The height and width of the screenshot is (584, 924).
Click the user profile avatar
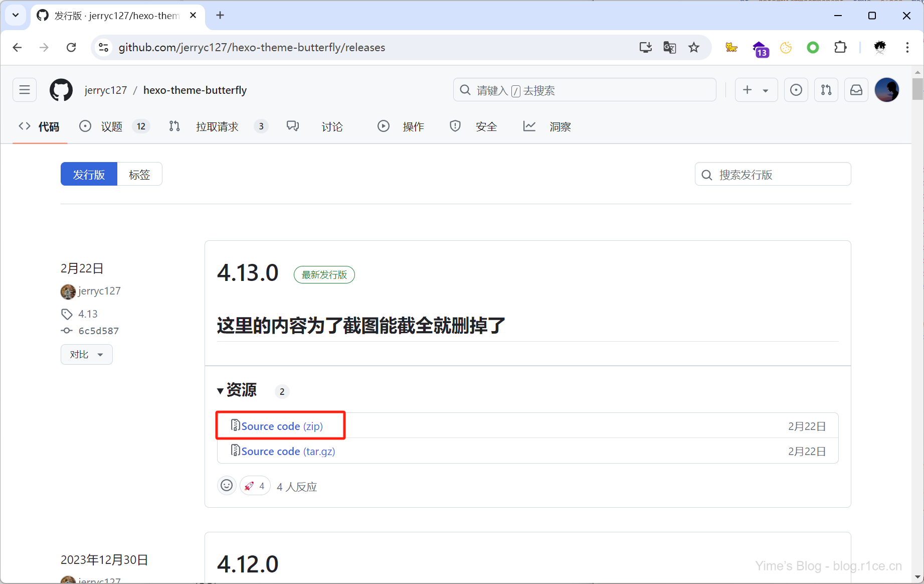click(x=886, y=90)
